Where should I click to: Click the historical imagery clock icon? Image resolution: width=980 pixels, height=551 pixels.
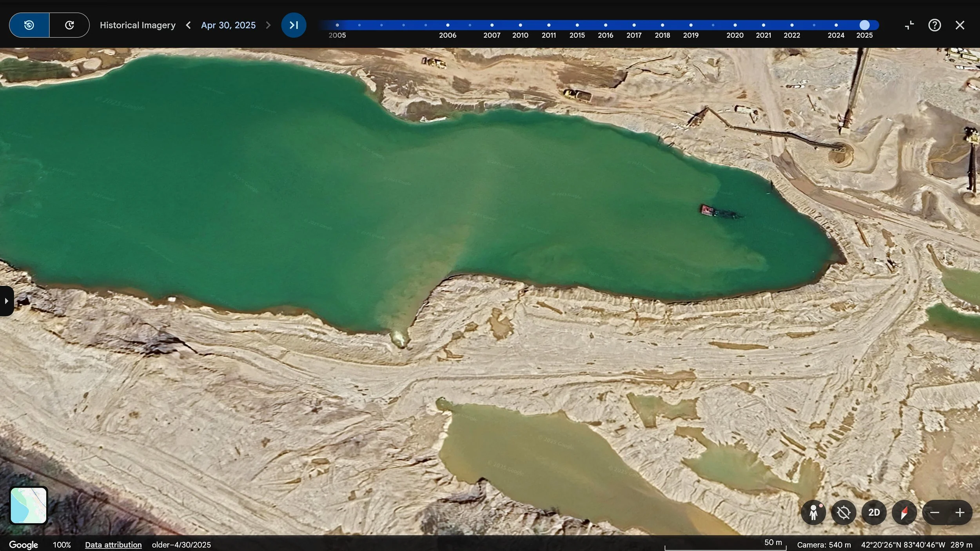(29, 25)
